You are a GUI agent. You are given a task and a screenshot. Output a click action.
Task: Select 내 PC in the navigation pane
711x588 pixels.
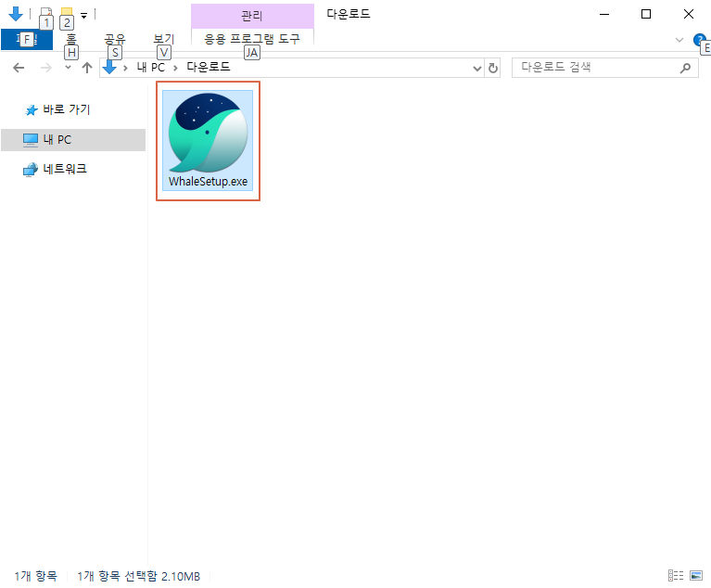(73, 140)
